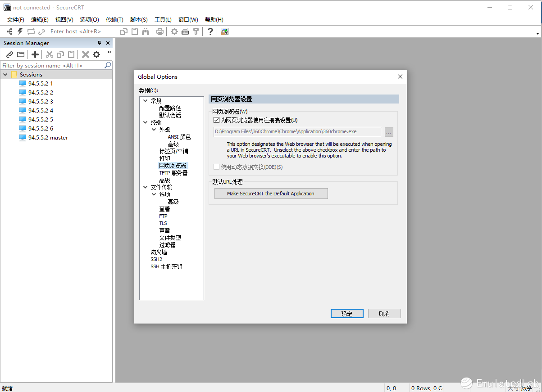This screenshot has width=542, height=392.
Task: Click the Connect link icon in Session Manager
Action: point(9,54)
